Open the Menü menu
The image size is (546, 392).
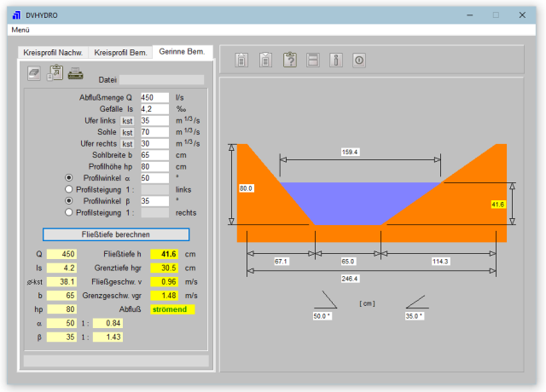point(20,30)
